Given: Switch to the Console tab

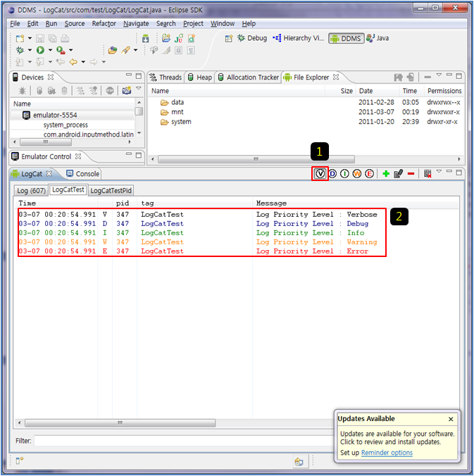Looking at the screenshot, I should click(83, 174).
